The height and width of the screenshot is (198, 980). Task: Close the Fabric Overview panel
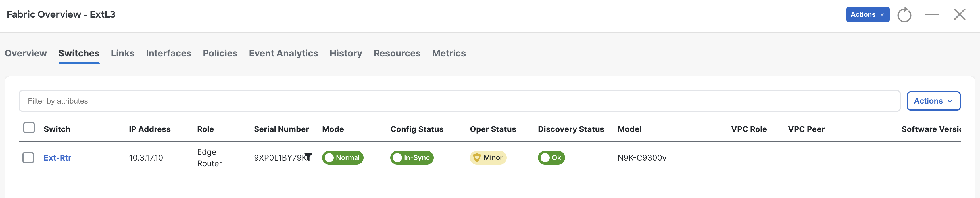(x=960, y=14)
